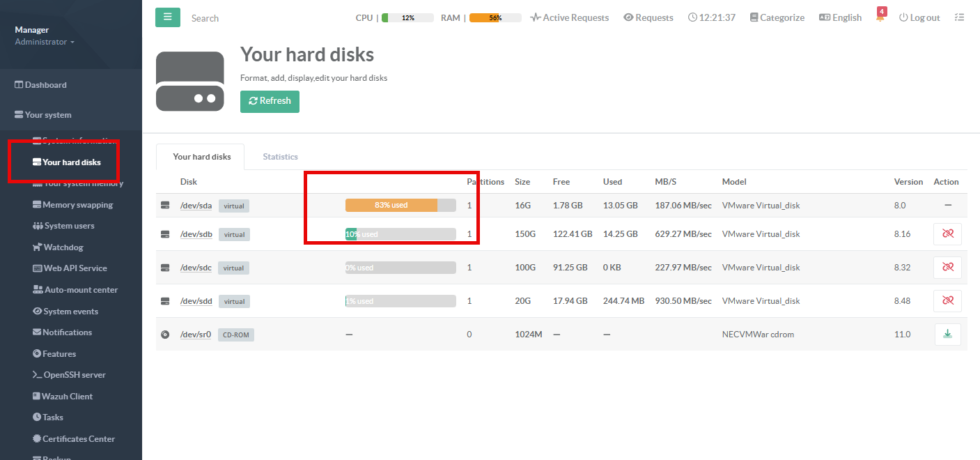Expand the Administrator user dropdown

click(45, 42)
